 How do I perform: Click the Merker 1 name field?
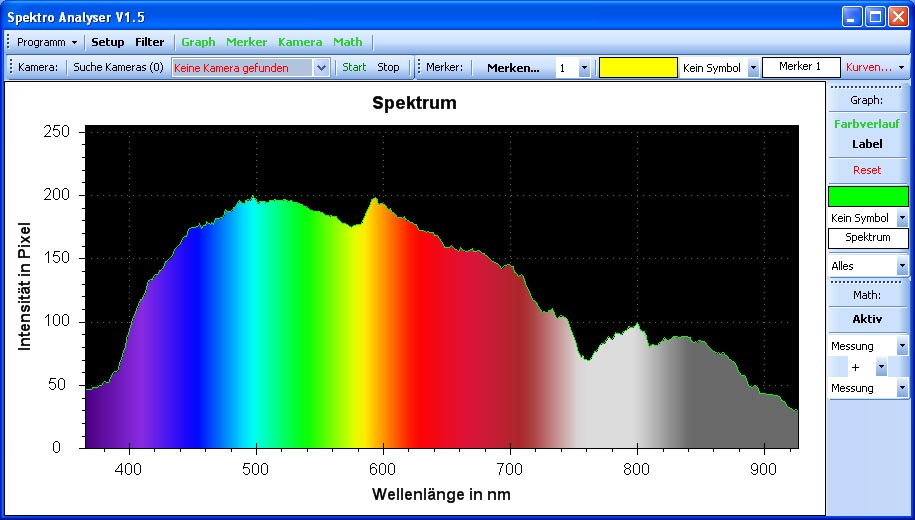[800, 67]
